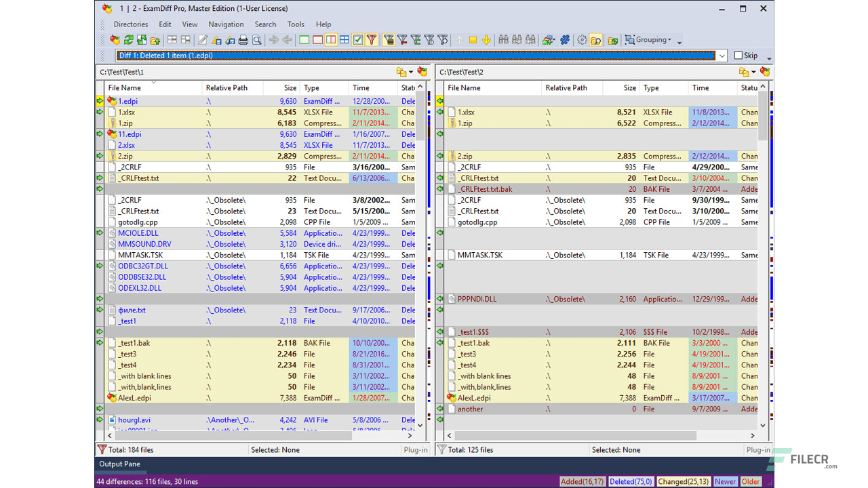Open the Directories menu
Viewport: 868px width, 488px height.
point(130,24)
